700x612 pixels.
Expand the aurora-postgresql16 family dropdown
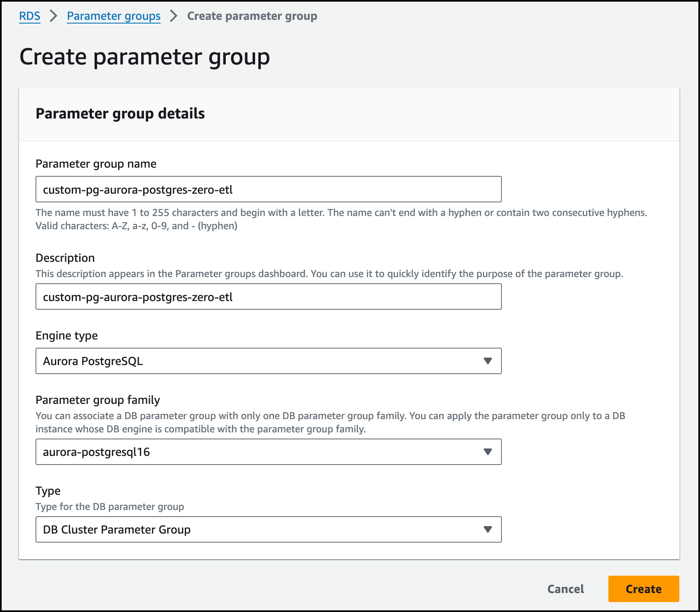268,452
